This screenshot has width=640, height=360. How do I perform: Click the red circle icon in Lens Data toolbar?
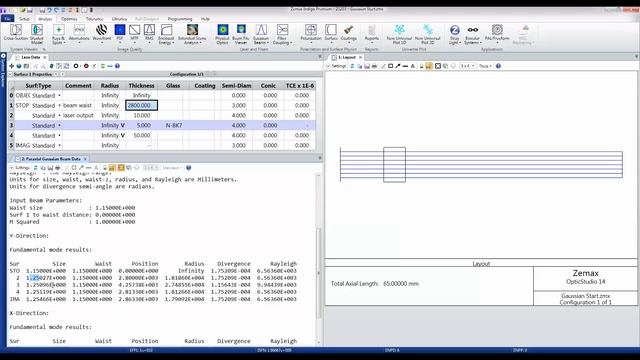[86, 66]
